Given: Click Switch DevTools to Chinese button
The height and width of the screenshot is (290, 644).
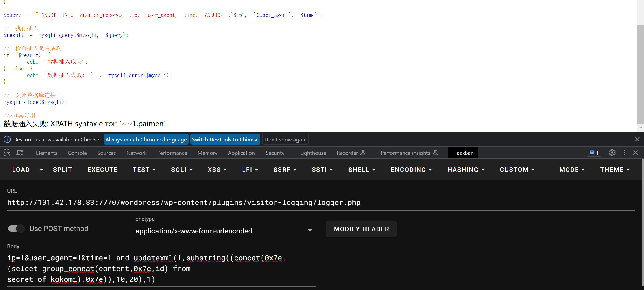Looking at the screenshot, I should (x=225, y=139).
